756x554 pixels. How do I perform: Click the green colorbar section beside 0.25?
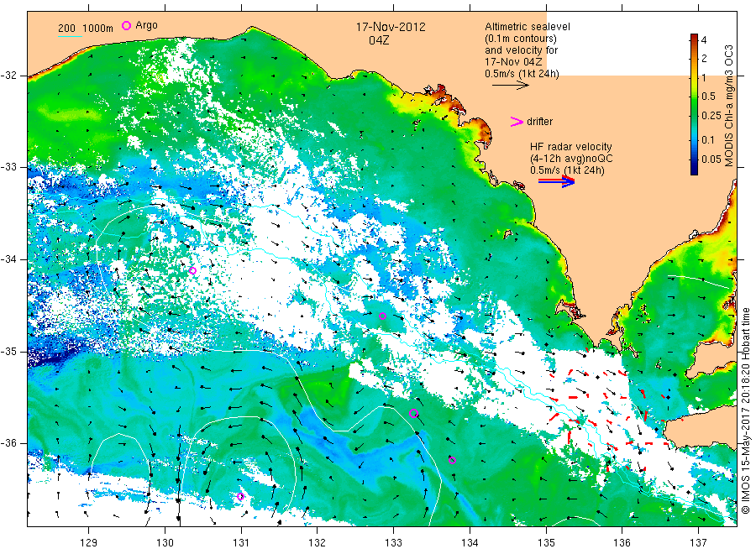(x=694, y=116)
